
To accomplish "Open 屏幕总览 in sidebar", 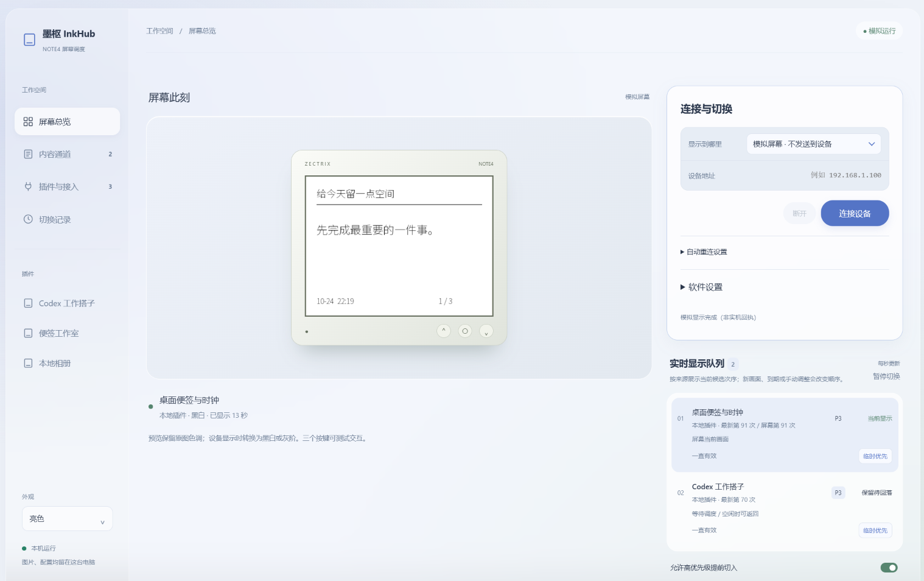I will coord(67,122).
